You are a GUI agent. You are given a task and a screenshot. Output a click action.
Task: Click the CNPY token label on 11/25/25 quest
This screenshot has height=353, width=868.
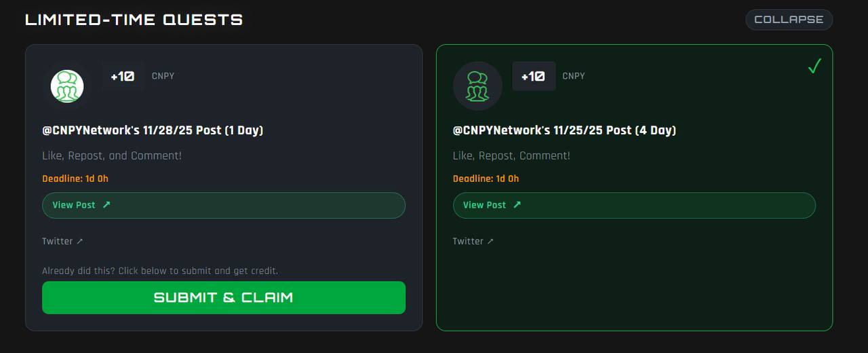[574, 76]
